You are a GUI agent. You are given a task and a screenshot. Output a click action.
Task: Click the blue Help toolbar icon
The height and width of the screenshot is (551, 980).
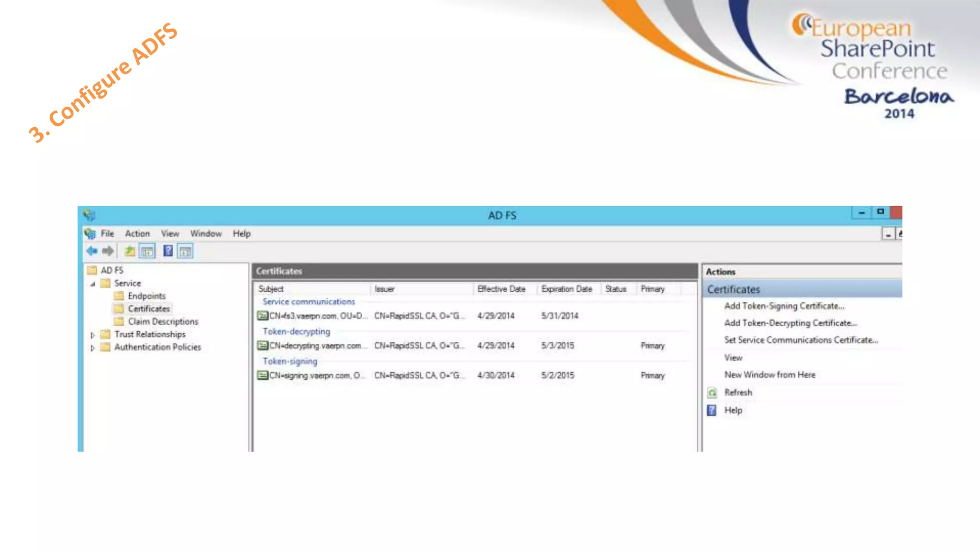[x=168, y=251]
